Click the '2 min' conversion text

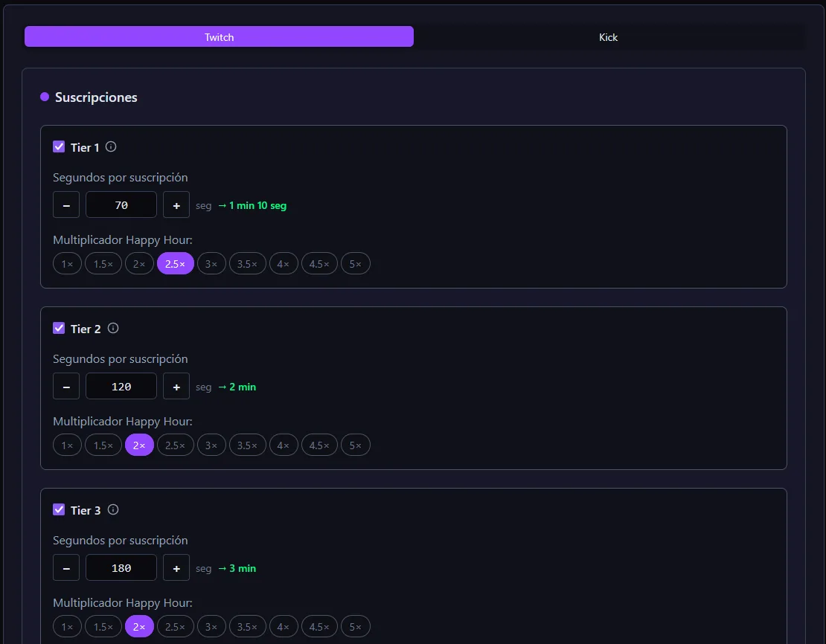[x=243, y=387]
